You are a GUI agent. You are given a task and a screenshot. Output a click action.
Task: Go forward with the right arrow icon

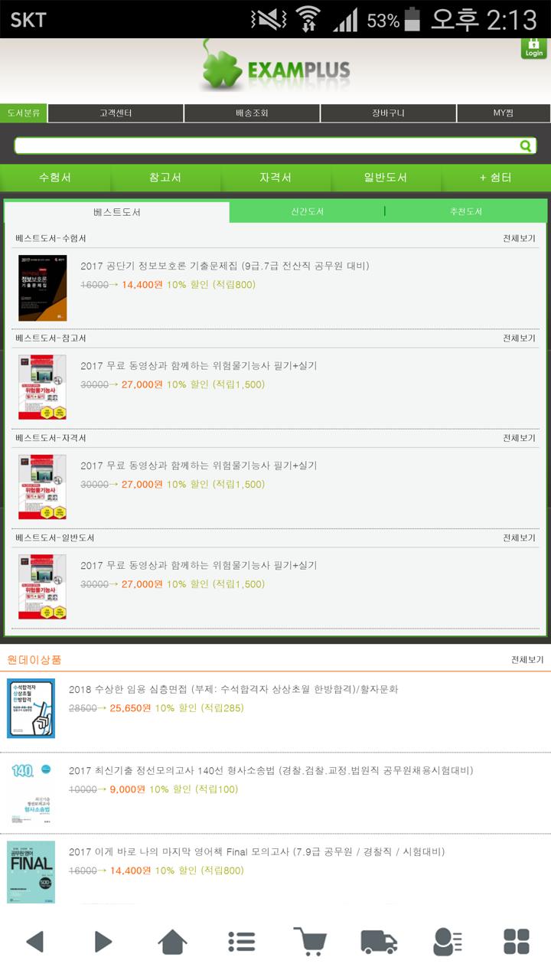click(103, 942)
